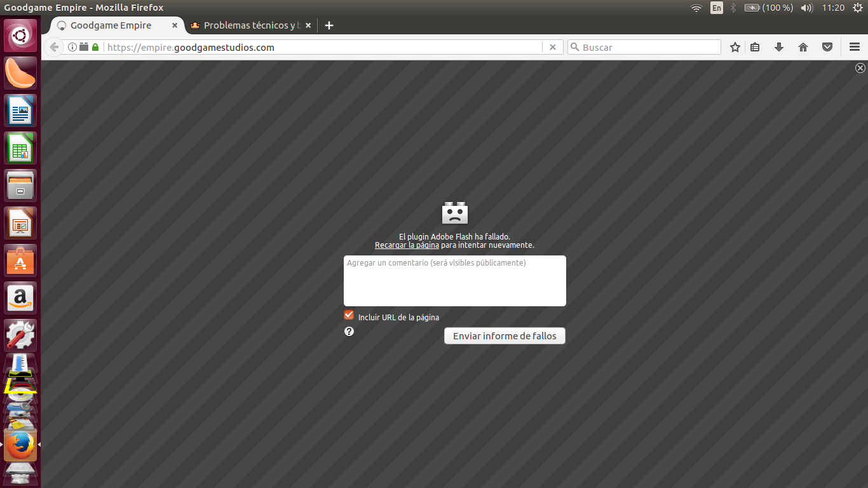Open sound volume indicator
The width and height of the screenshot is (868, 488).
tap(806, 8)
